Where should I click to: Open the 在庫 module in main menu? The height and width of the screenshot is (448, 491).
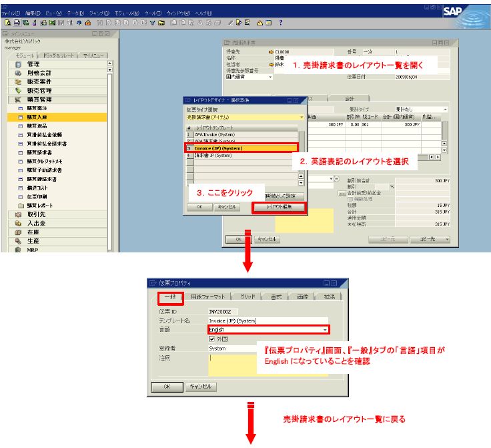tap(57, 232)
